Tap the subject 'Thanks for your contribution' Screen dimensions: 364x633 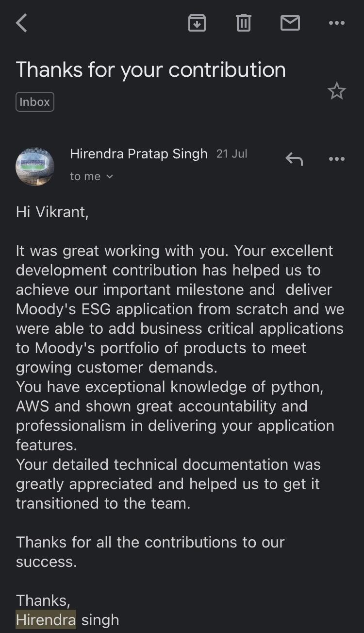151,70
